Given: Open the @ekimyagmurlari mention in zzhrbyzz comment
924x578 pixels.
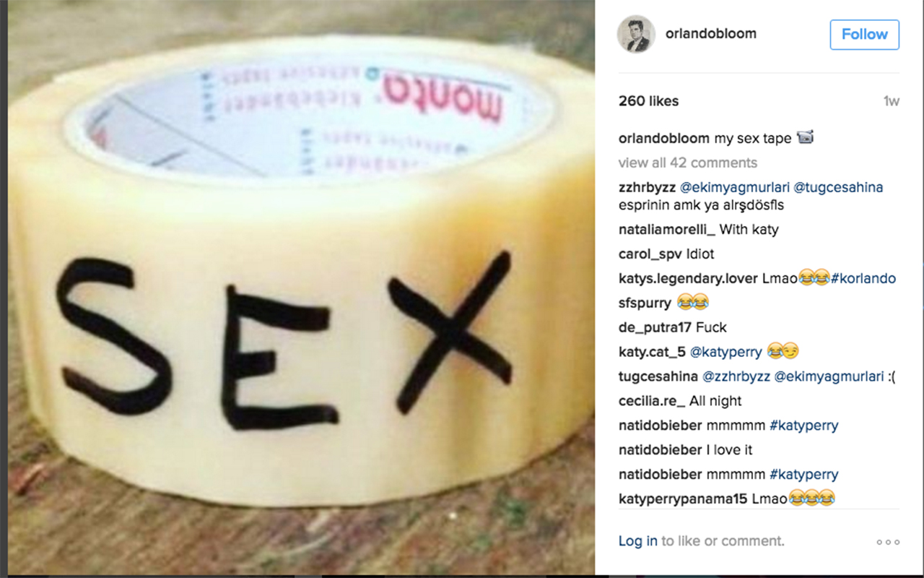Looking at the screenshot, I should (735, 187).
